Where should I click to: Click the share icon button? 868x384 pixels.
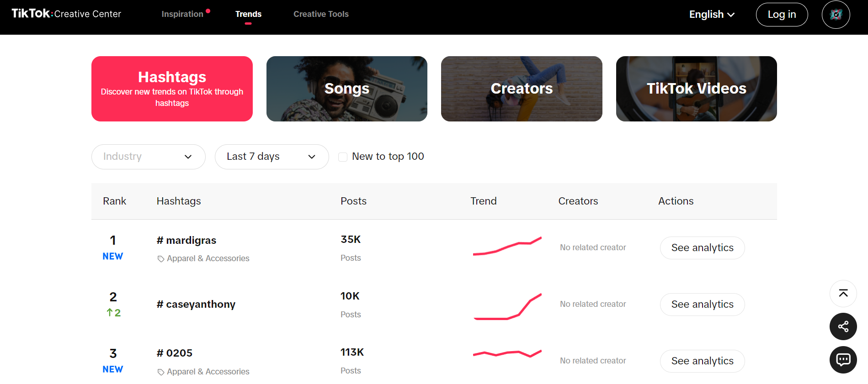(x=843, y=326)
